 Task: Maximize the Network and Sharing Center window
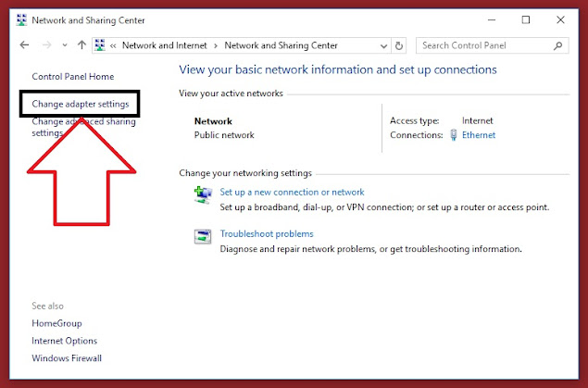pos(526,19)
